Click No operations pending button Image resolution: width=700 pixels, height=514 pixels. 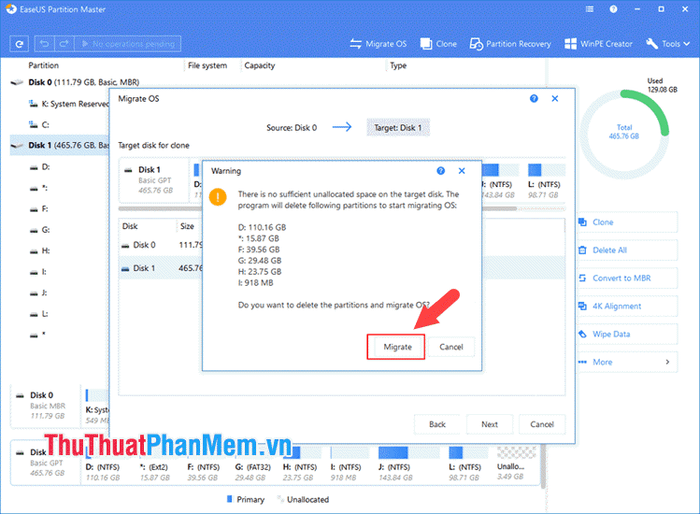pos(128,44)
